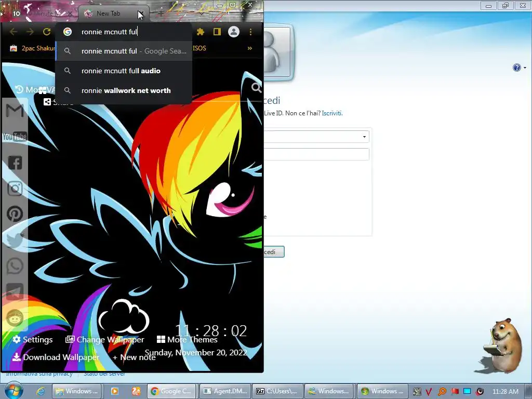Viewport: 532px width, 399px height.
Task: Open the help icon in Messenger window
Action: coord(517,68)
